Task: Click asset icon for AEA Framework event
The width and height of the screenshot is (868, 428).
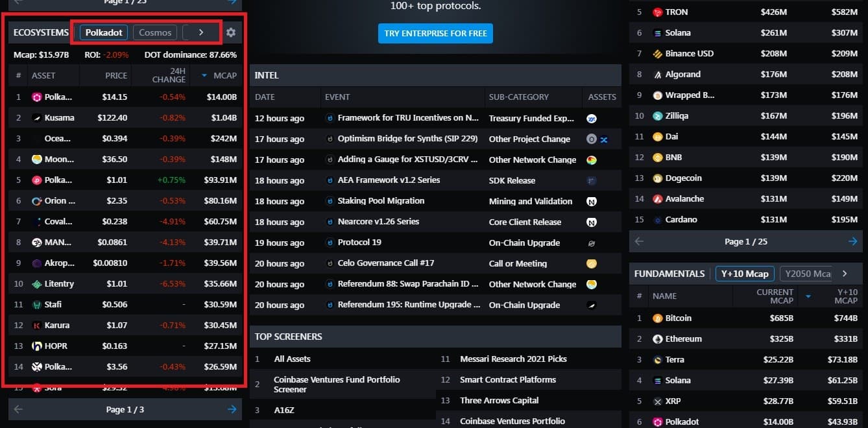Action: 591,180
